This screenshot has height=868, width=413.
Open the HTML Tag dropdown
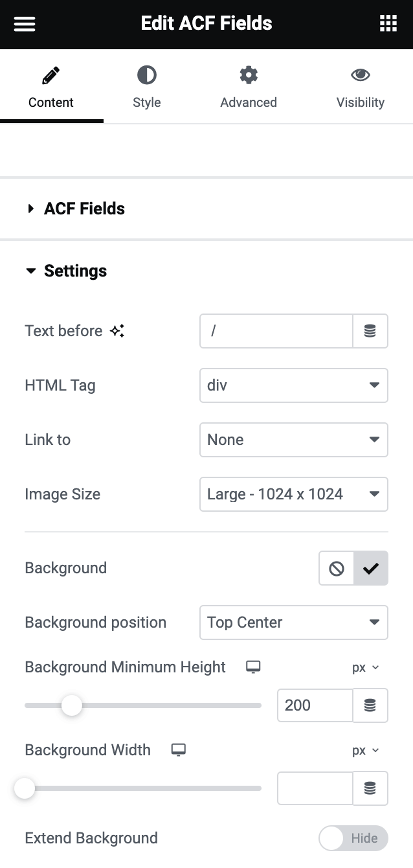click(x=293, y=385)
